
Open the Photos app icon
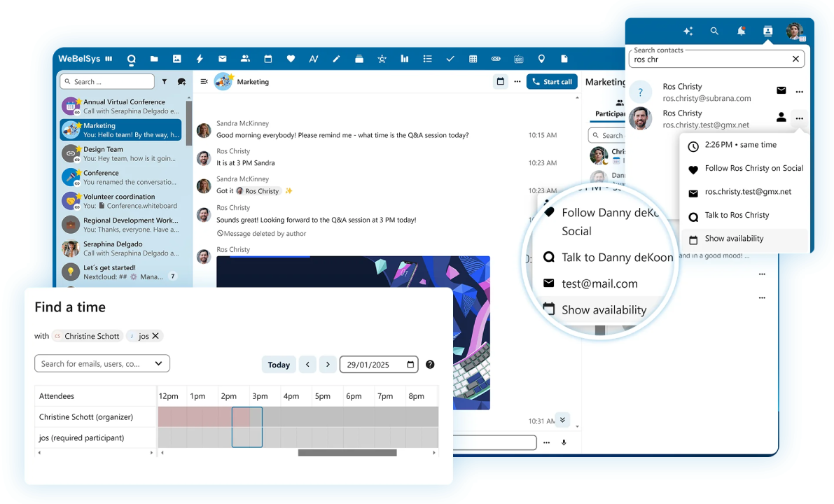(x=177, y=59)
